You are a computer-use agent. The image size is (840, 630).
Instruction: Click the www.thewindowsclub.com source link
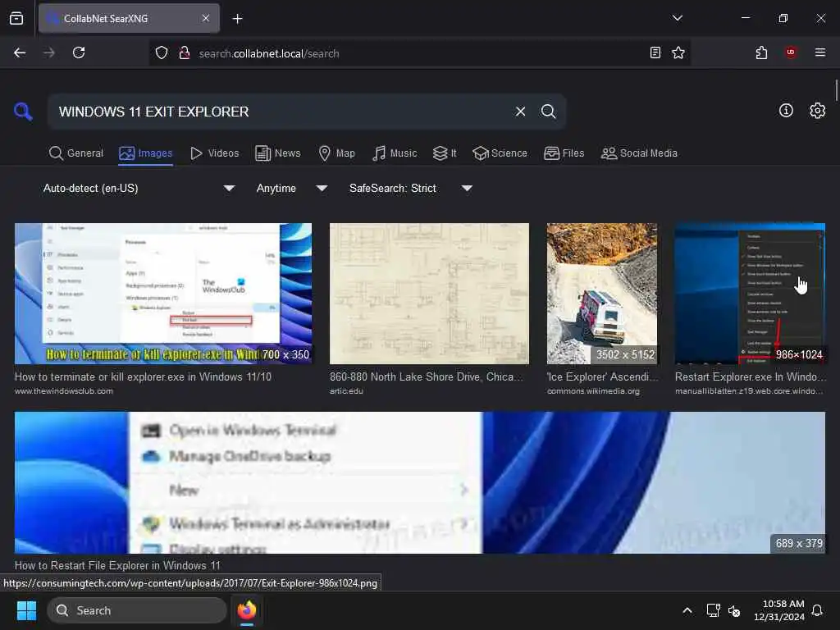(64, 391)
